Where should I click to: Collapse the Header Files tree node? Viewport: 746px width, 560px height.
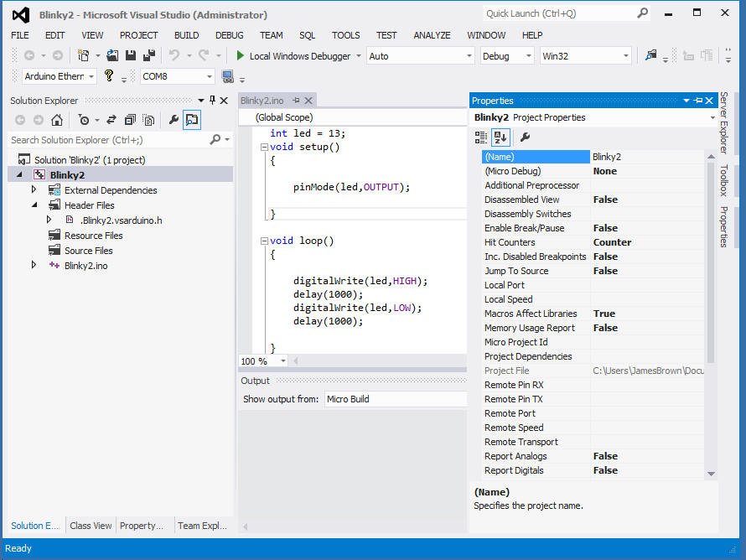[x=34, y=205]
